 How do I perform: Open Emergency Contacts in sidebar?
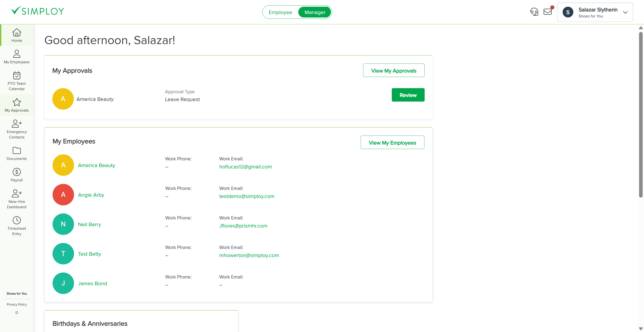pos(17,129)
